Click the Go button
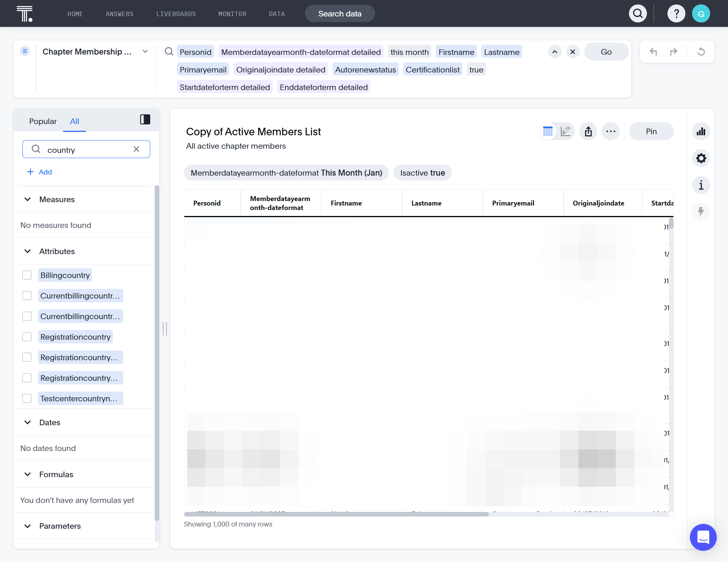Screen dimensions: 728x562 tap(606, 52)
